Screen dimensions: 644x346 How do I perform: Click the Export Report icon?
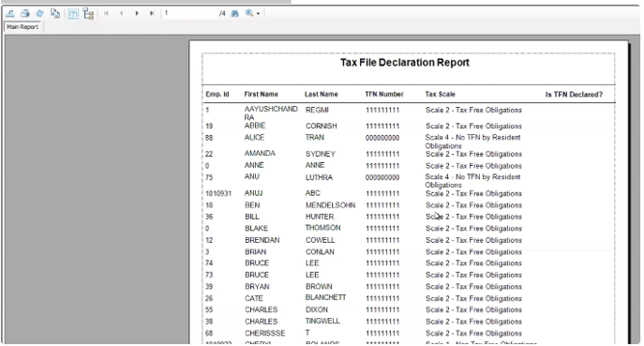click(x=10, y=13)
